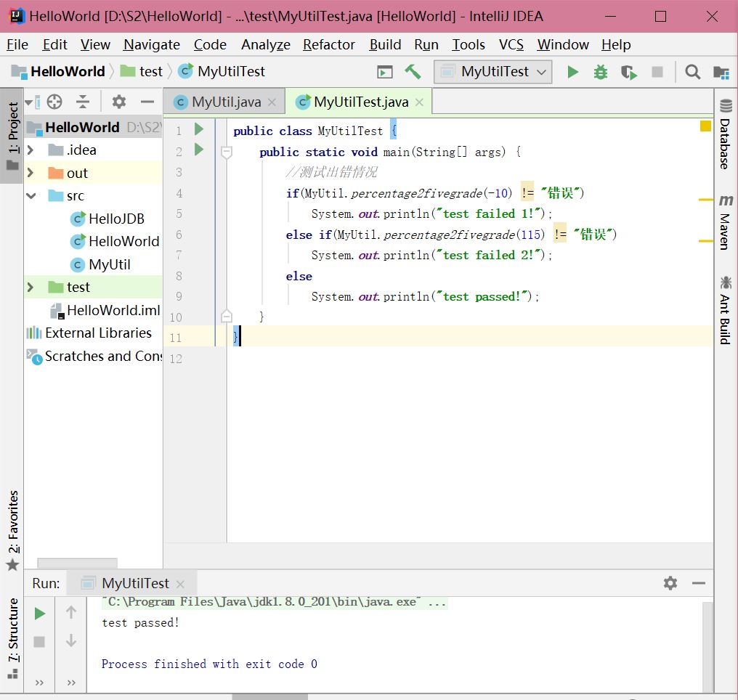Hide the Project panel with the minus icon
The height and width of the screenshot is (700, 738).
(x=147, y=102)
